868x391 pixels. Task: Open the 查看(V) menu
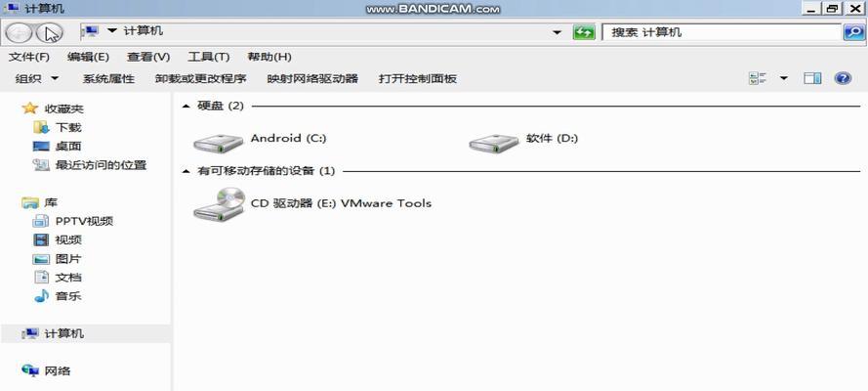pyautogui.click(x=148, y=57)
